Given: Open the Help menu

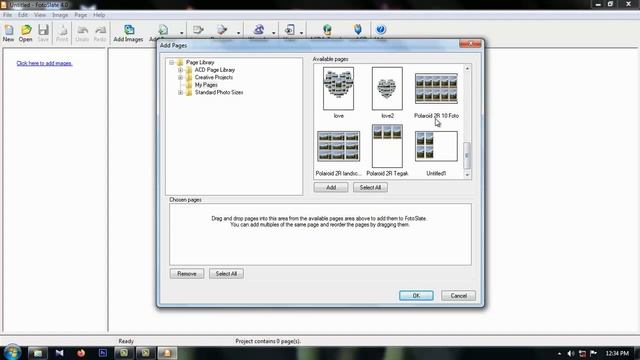Looking at the screenshot, I should [x=99, y=15].
